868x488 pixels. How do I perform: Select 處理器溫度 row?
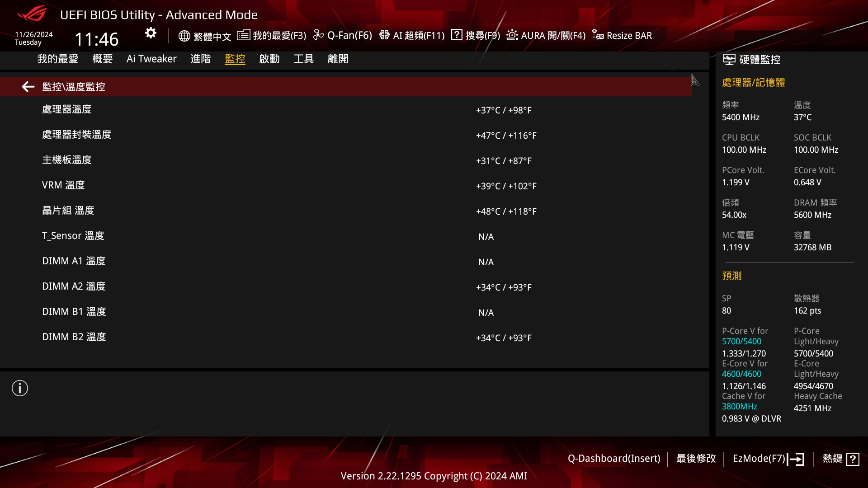(x=345, y=110)
